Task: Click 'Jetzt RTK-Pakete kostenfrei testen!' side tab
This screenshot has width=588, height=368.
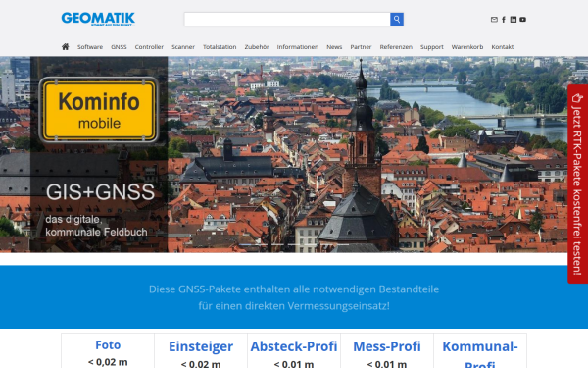Action: [x=577, y=184]
